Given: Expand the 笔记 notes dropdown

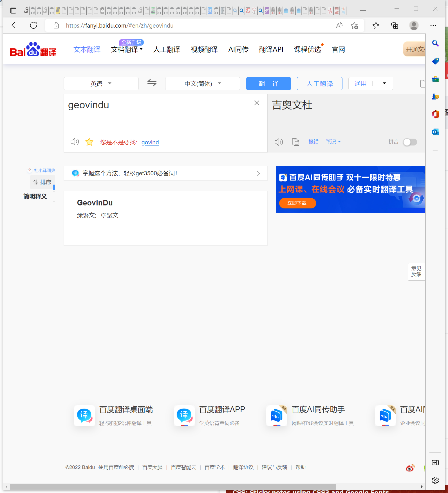Looking at the screenshot, I should click(333, 142).
